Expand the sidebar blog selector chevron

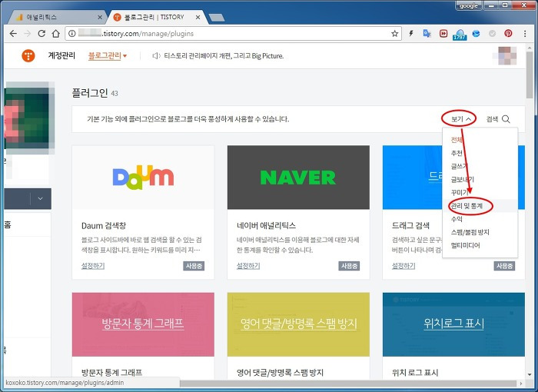pyautogui.click(x=40, y=198)
